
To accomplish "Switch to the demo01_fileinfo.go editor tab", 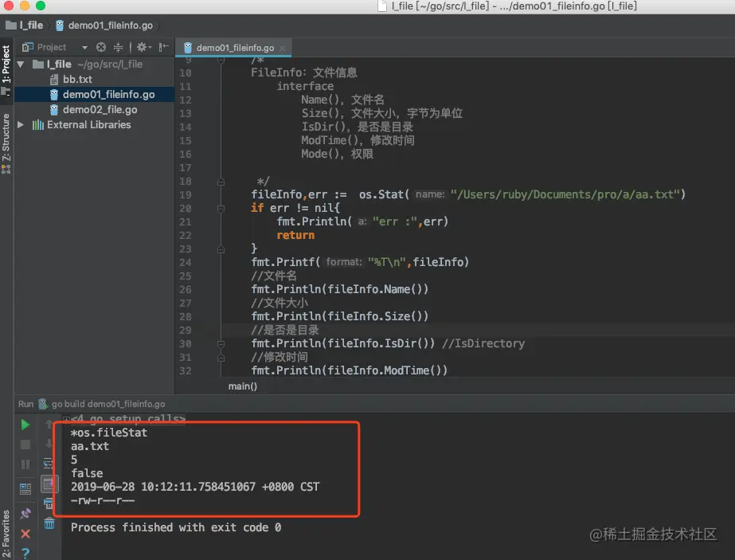I will tap(235, 48).
